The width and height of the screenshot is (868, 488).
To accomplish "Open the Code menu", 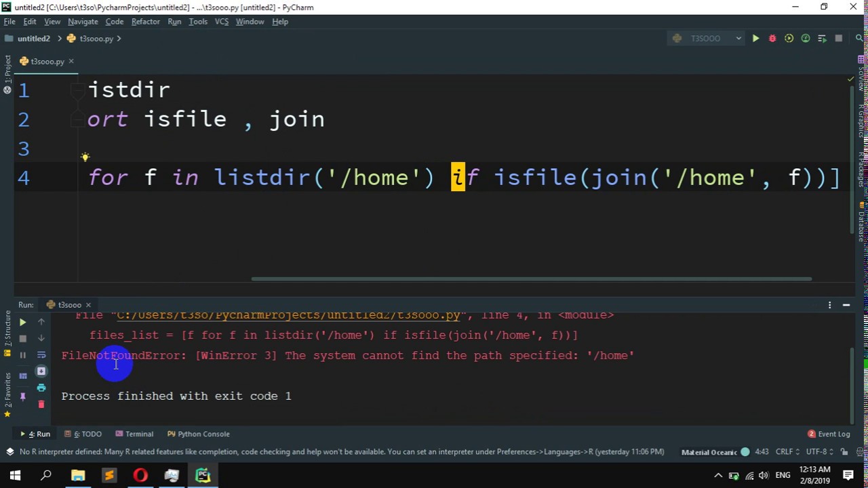I will coord(115,22).
